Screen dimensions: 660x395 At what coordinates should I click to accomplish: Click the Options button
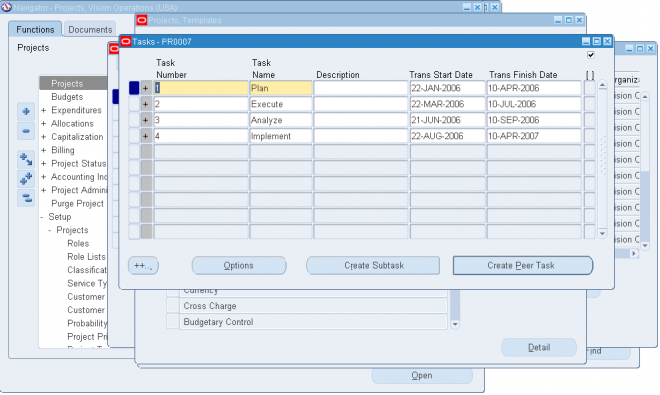pyautogui.click(x=239, y=266)
